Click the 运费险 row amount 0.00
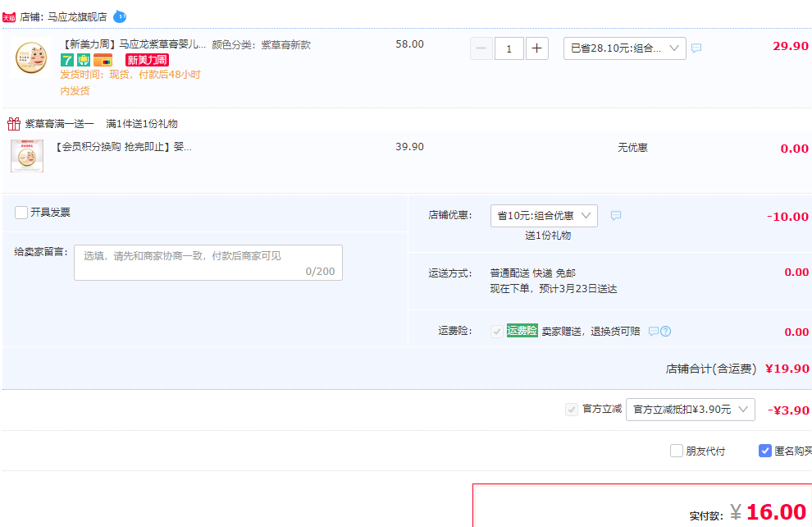This screenshot has width=812, height=527. pos(796,332)
